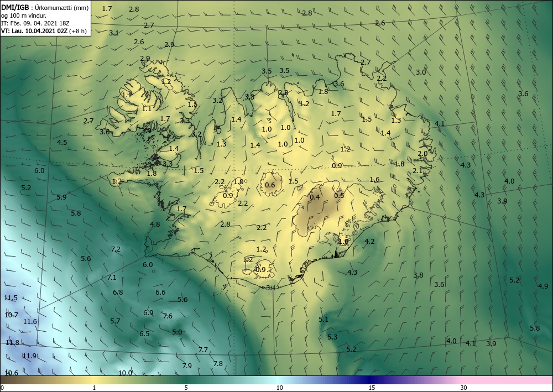The image size is (553, 392).
Task: Click the map value '10.7'
Action: pos(11,315)
